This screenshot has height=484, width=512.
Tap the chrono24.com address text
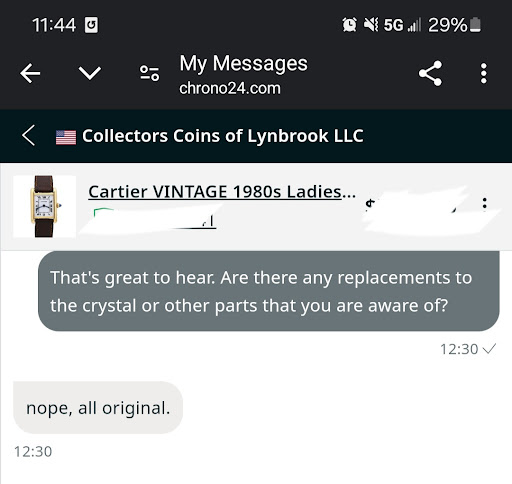tap(230, 88)
